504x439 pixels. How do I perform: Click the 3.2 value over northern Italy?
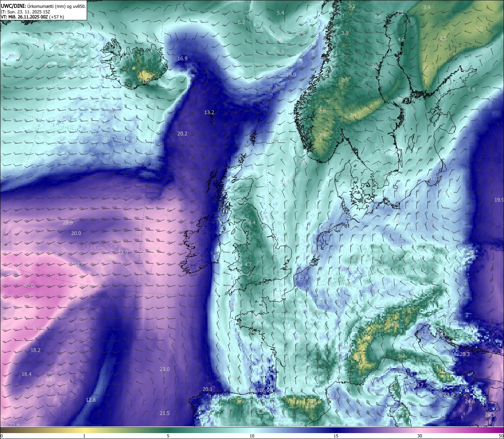click(x=401, y=356)
